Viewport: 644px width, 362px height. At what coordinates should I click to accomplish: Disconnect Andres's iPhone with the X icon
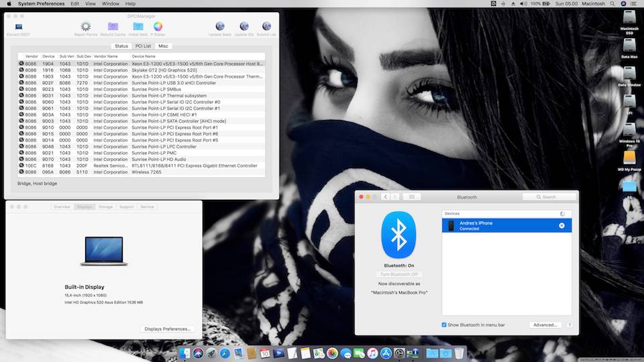(562, 226)
